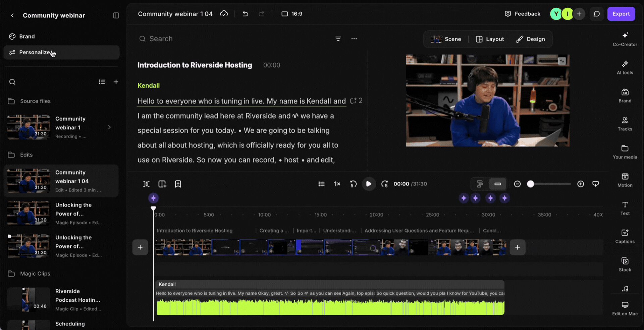Image resolution: width=644 pixels, height=330 pixels.
Task: Search project files with the magnifier icon
Action: [x=12, y=82]
